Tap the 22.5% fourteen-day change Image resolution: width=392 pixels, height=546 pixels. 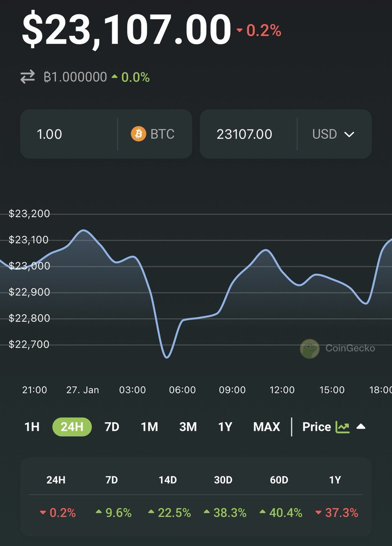[x=169, y=513]
